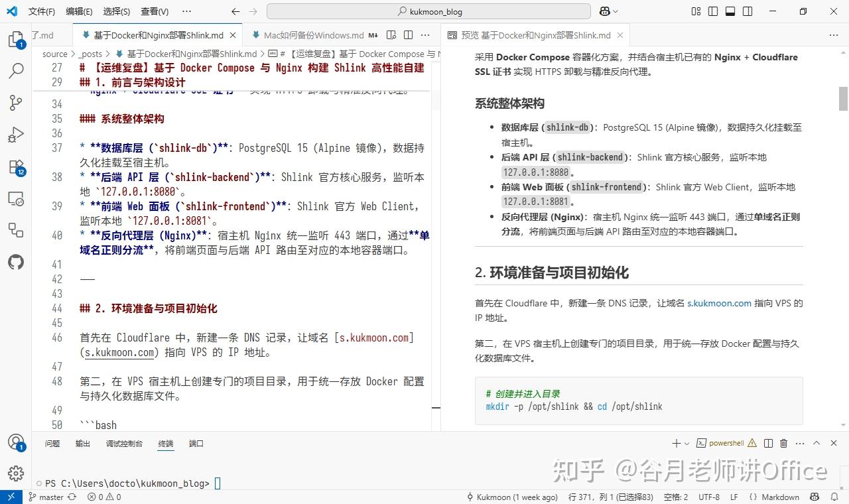
Task: Kill the terminal with the trash icon
Action: (x=783, y=443)
